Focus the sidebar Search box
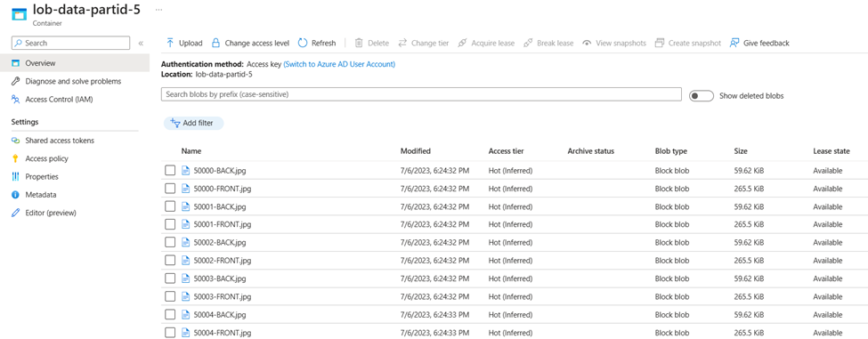Viewport: 868px width, 339px height. click(71, 43)
